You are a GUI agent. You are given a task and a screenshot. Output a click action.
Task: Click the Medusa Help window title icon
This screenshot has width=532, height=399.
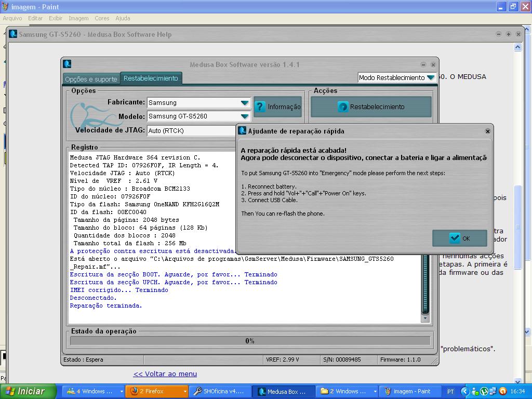click(x=13, y=34)
